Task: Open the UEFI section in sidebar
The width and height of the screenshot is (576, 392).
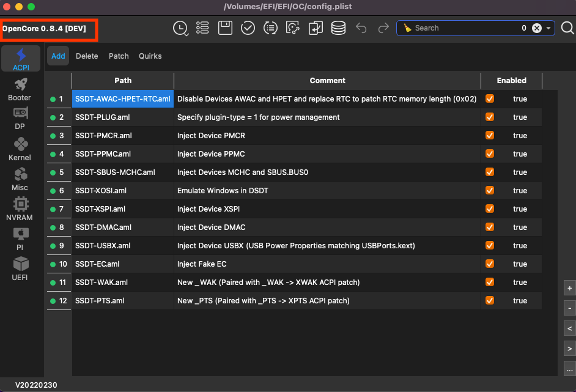Action: click(20, 268)
